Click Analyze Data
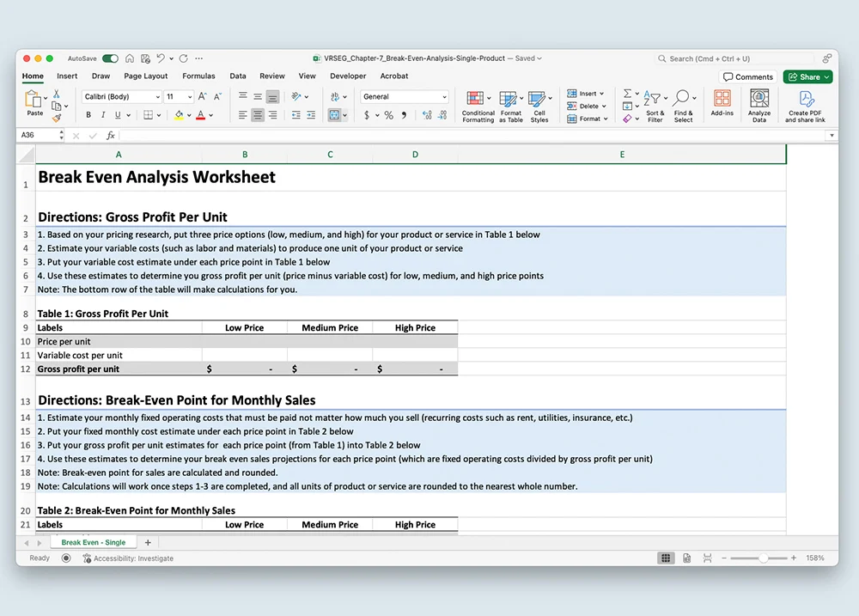859x616 pixels. [x=759, y=107]
